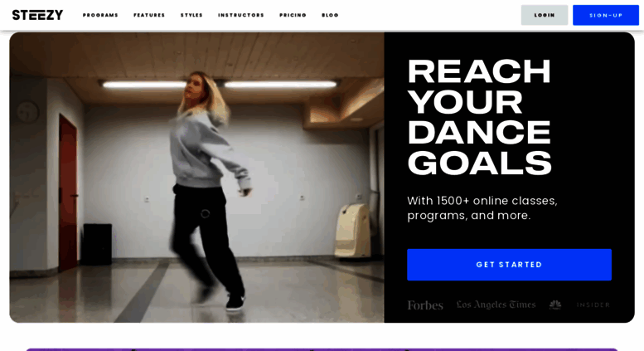
Task: Click the gray Login button
Action: [545, 15]
